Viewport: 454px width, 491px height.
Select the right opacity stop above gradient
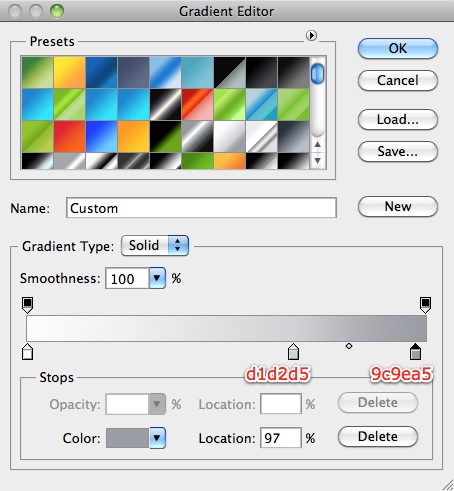pos(425,305)
